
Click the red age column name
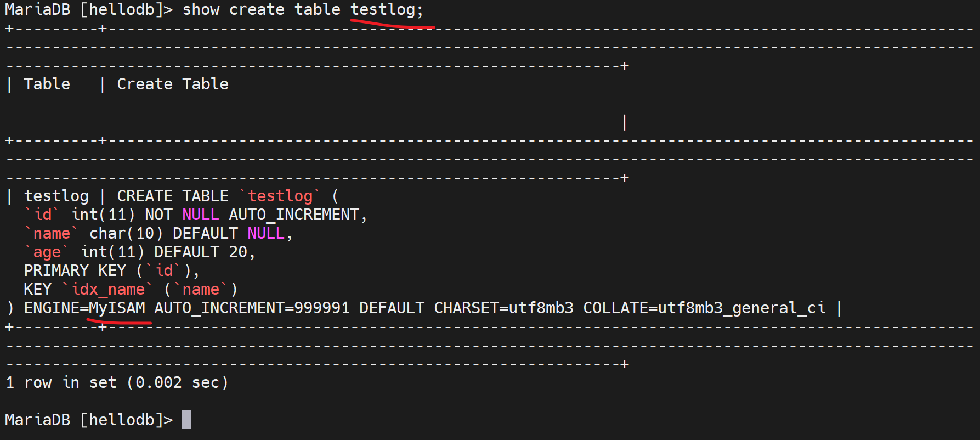(x=47, y=252)
